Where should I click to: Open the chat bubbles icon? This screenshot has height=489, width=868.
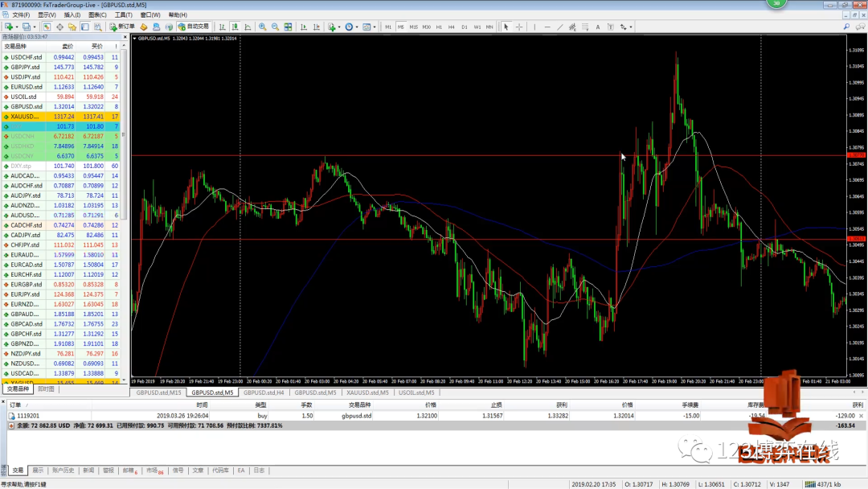click(x=861, y=27)
